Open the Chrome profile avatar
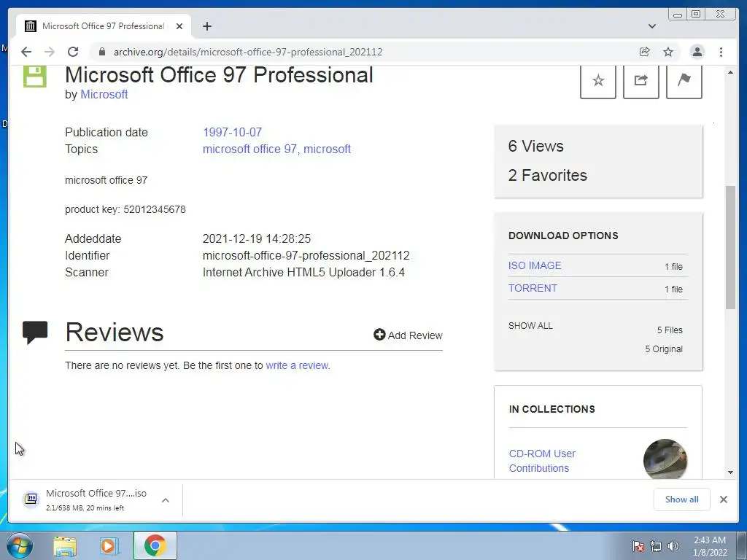Viewport: 747px width, 560px height. coord(697,52)
